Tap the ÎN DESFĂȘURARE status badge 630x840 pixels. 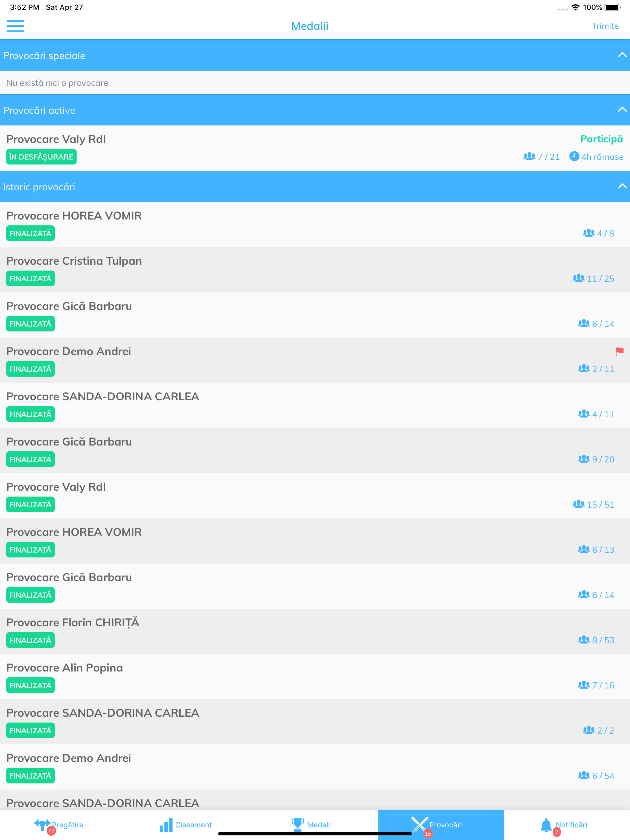tap(41, 157)
